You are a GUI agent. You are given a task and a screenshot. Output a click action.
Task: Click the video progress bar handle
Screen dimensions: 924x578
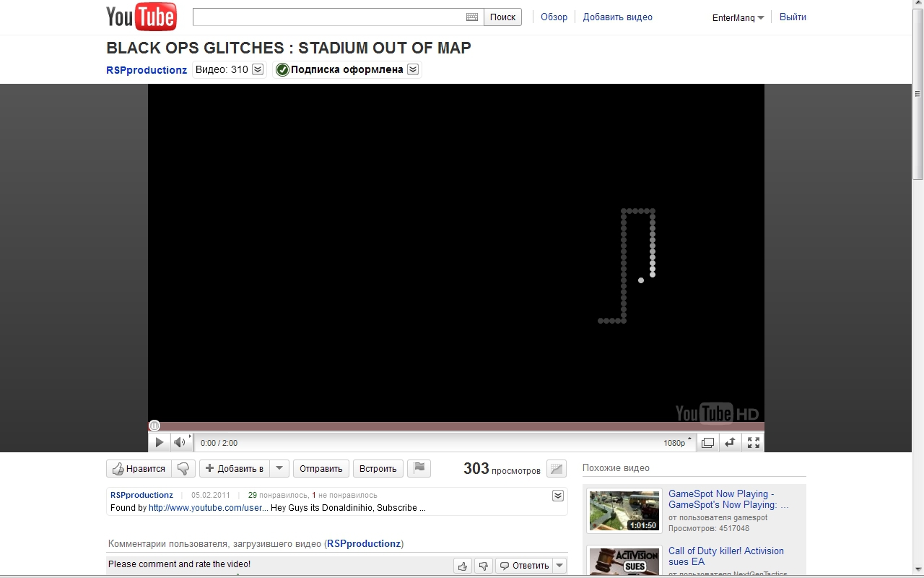[x=154, y=426]
